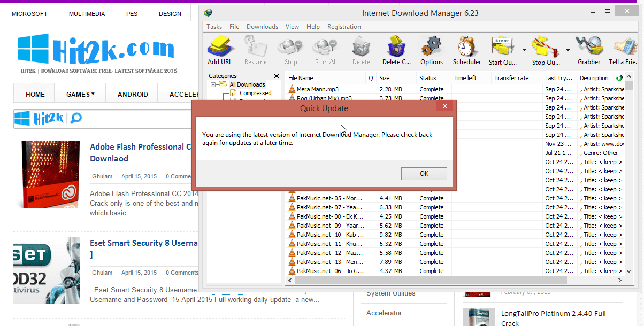644x326 pixels.
Task: Click the magnifier icon in Hit2k search bar
Action: click(76, 118)
